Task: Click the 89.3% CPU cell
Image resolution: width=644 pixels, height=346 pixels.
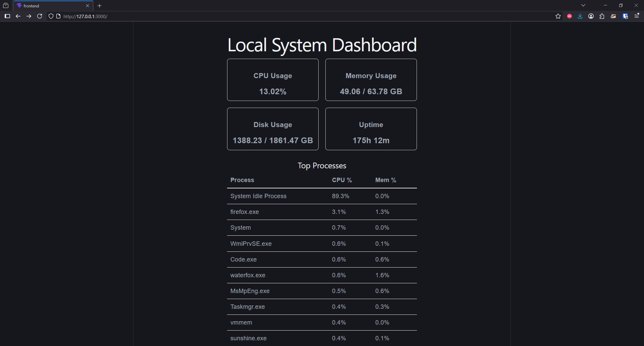Action: pyautogui.click(x=340, y=196)
